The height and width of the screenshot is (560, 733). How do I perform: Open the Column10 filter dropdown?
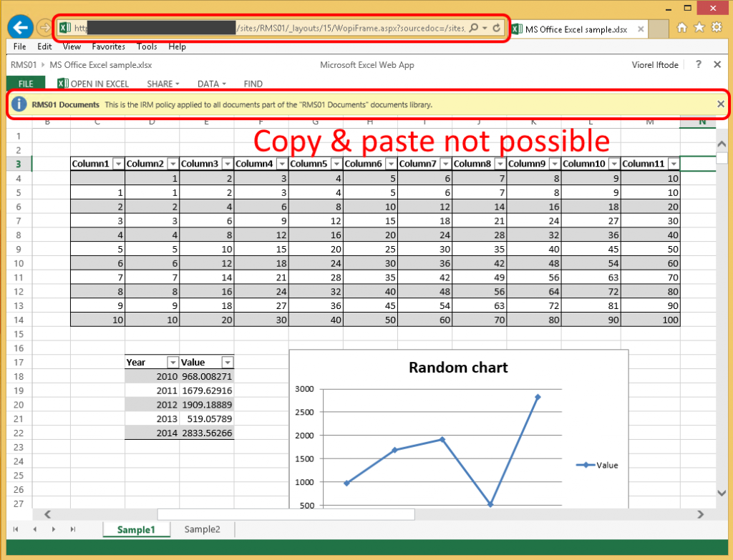(x=614, y=164)
